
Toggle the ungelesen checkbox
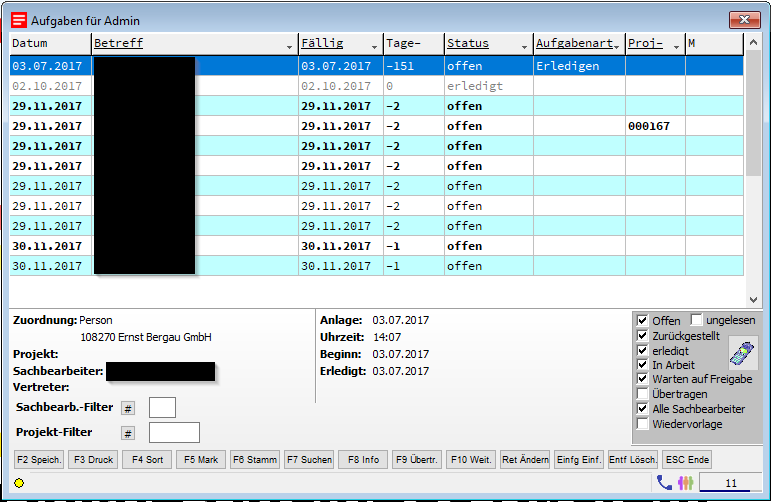point(697,320)
